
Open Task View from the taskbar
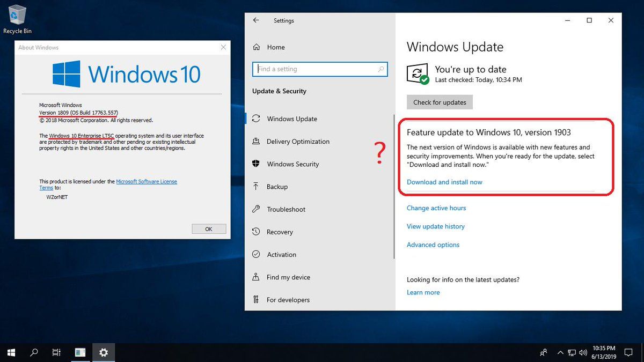pyautogui.click(x=56, y=352)
